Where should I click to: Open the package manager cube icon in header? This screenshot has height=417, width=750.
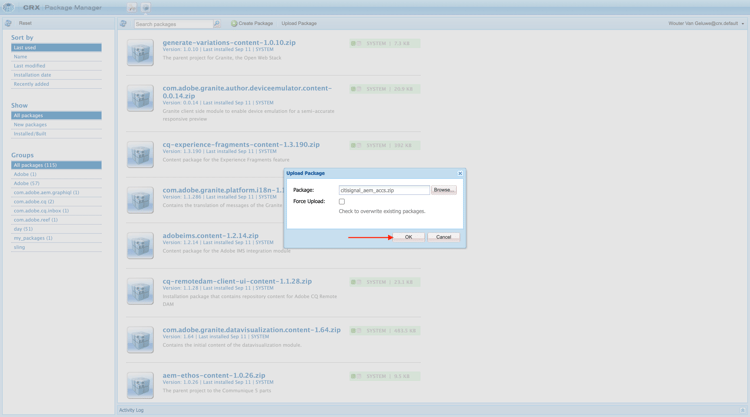point(146,8)
